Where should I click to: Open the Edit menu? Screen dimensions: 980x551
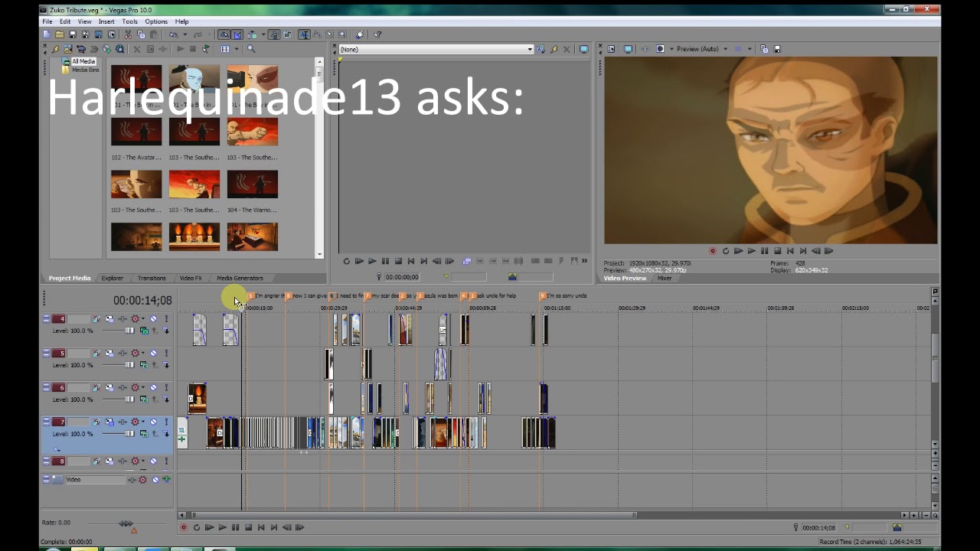point(65,21)
